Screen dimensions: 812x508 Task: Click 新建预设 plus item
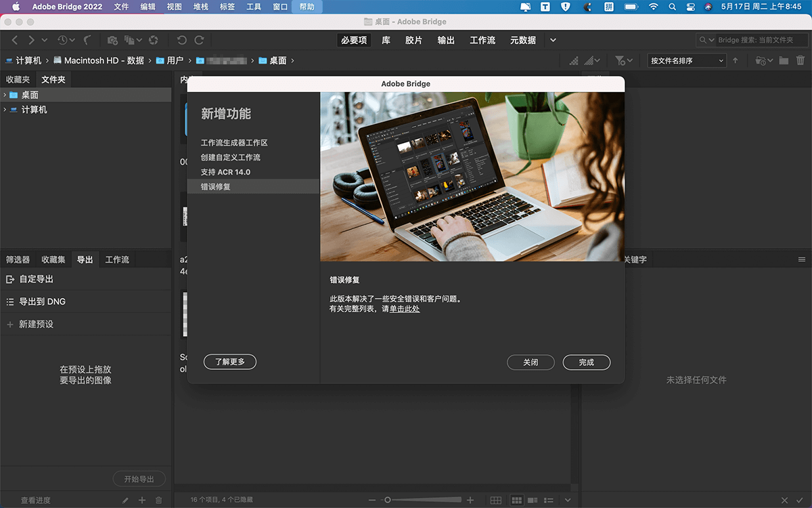click(x=86, y=324)
